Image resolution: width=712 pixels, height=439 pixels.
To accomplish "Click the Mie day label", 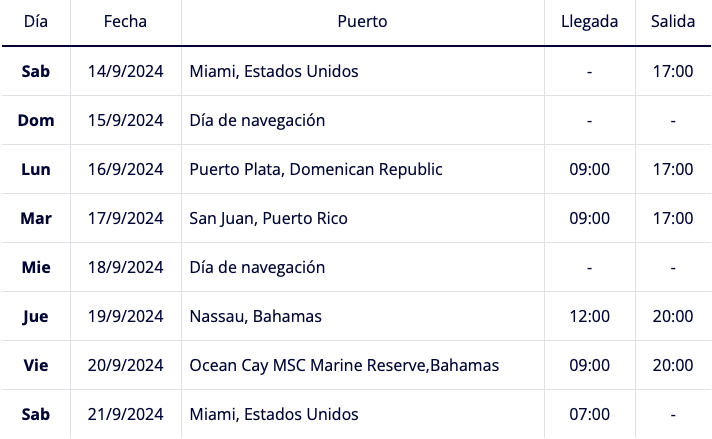I will [x=35, y=267].
